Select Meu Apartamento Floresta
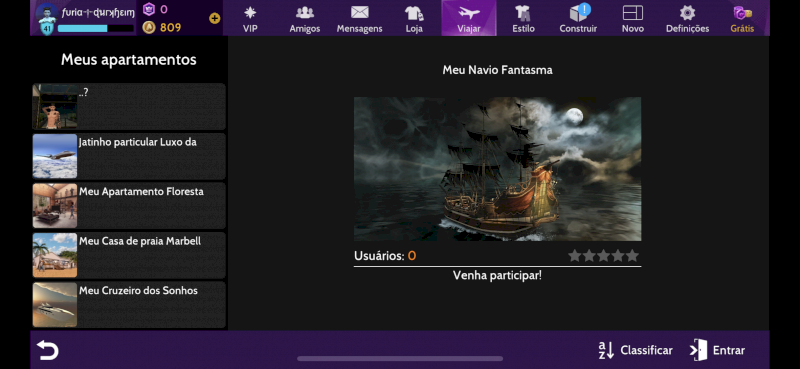Screen dimensions: 800x369 click(129, 206)
